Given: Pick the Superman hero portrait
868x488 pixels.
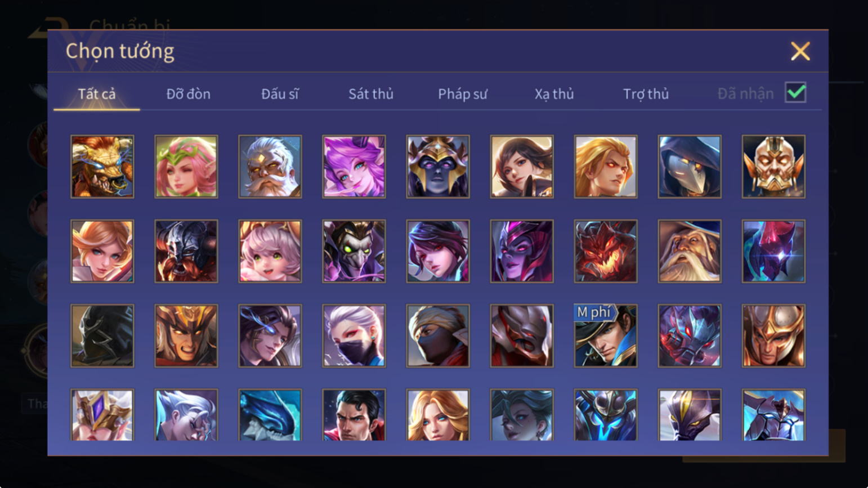Looking at the screenshot, I should 354,415.
